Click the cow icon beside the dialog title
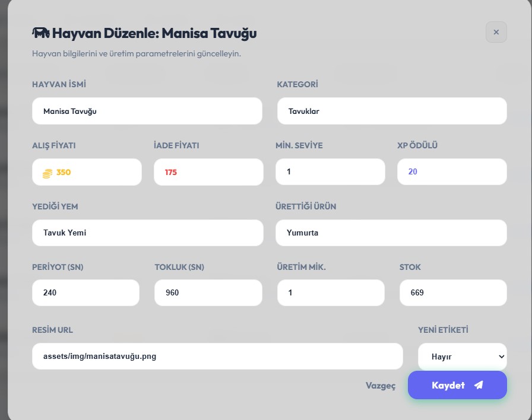 click(41, 33)
